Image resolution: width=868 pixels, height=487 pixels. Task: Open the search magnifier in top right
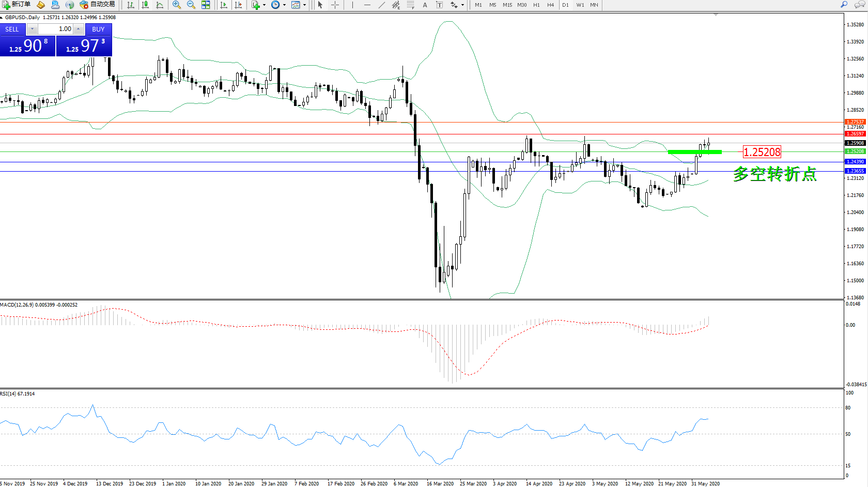pyautogui.click(x=844, y=5)
